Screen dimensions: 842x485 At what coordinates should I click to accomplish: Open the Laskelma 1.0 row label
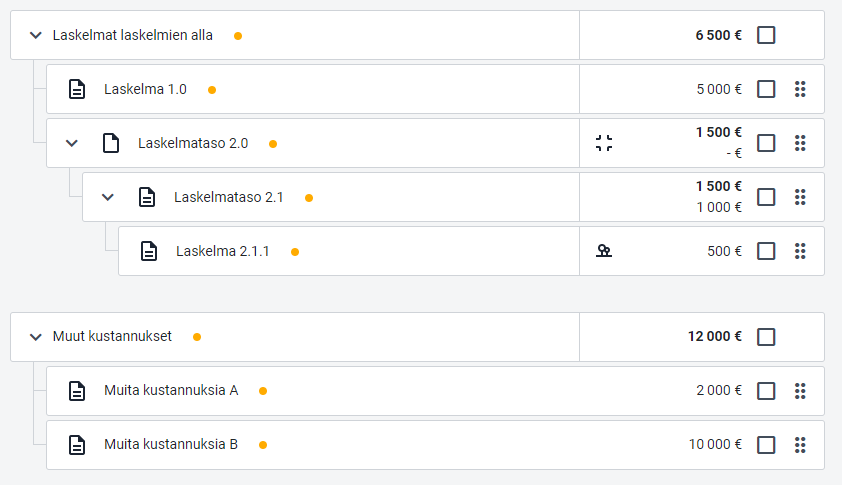(145, 89)
